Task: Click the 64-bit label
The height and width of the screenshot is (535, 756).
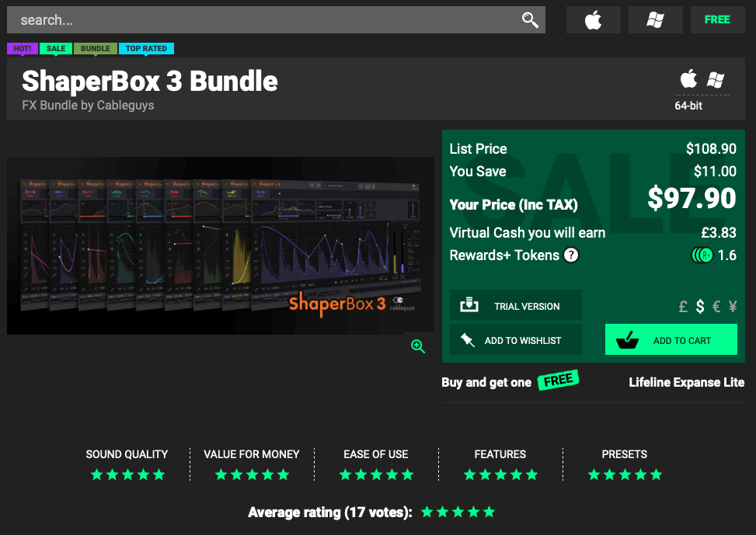Action: 688,106
